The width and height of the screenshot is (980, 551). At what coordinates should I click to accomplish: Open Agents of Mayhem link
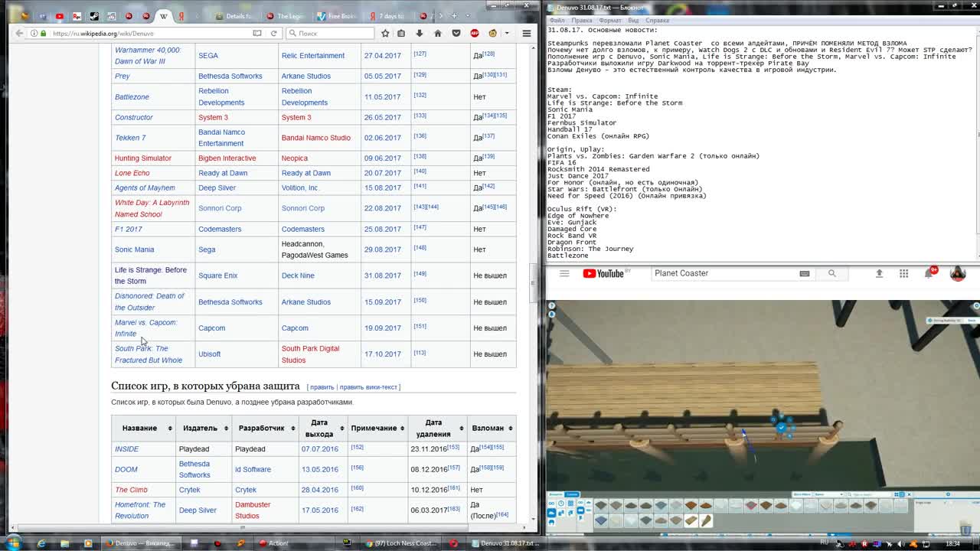pos(145,187)
